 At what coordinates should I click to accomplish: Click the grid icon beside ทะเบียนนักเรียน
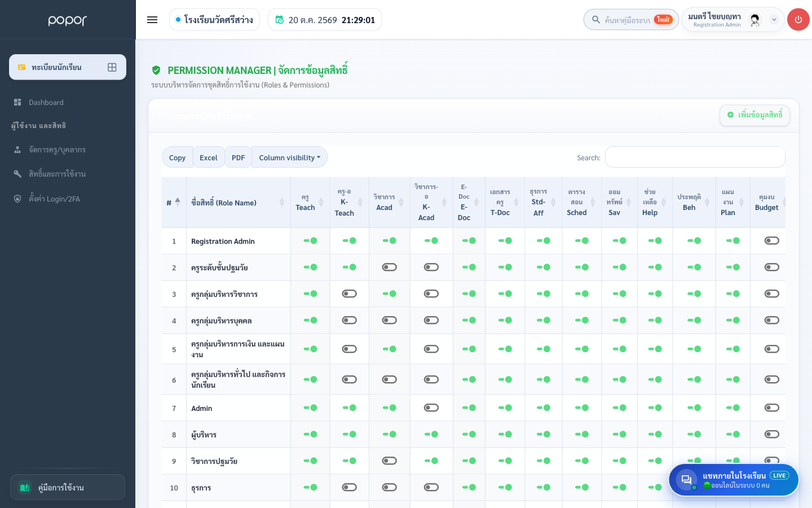(x=112, y=67)
